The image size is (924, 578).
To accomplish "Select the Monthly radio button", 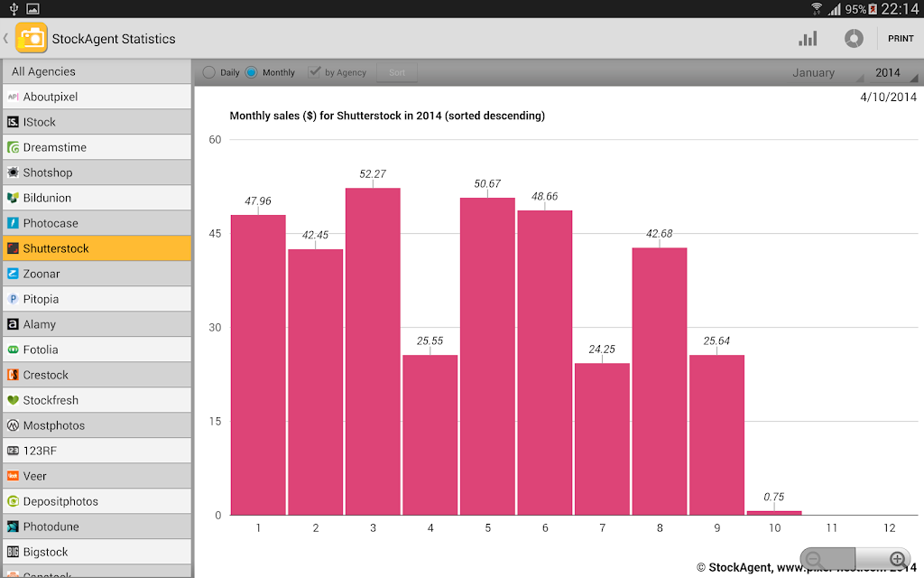I will pyautogui.click(x=251, y=72).
